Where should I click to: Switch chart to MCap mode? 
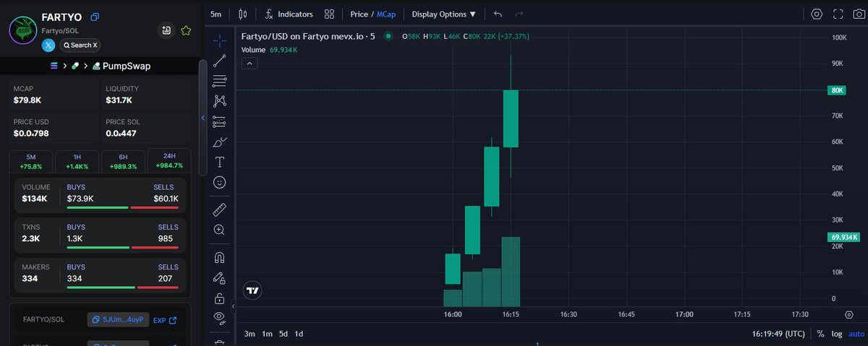click(x=387, y=14)
